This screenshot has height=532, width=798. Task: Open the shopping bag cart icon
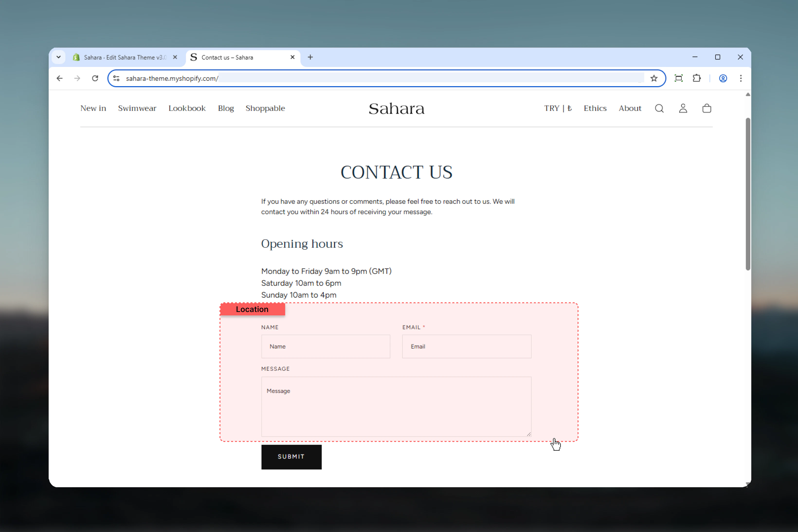click(x=707, y=108)
